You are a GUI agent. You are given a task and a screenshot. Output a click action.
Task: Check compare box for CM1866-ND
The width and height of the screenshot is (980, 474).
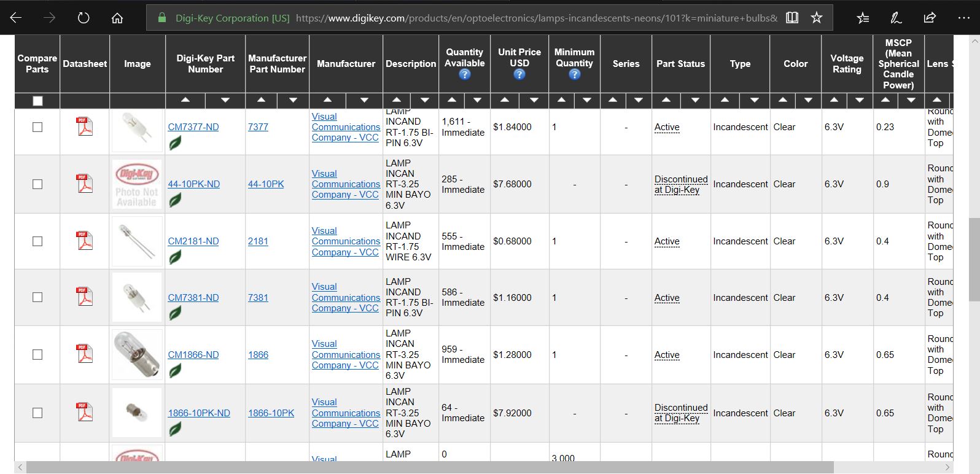coord(37,355)
